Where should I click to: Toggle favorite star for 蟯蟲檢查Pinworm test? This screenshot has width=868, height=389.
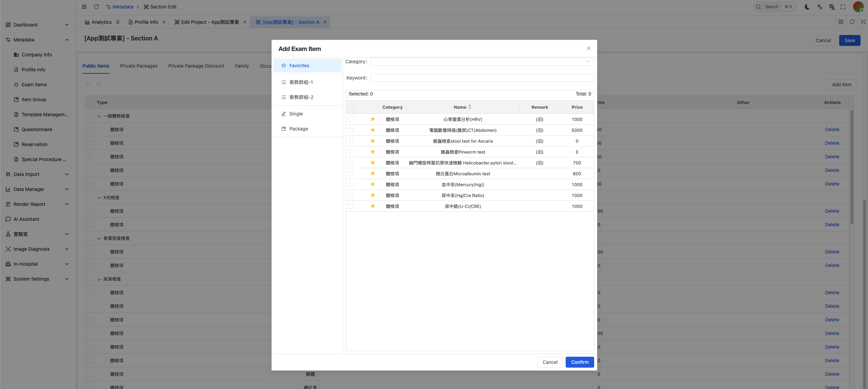(x=373, y=152)
